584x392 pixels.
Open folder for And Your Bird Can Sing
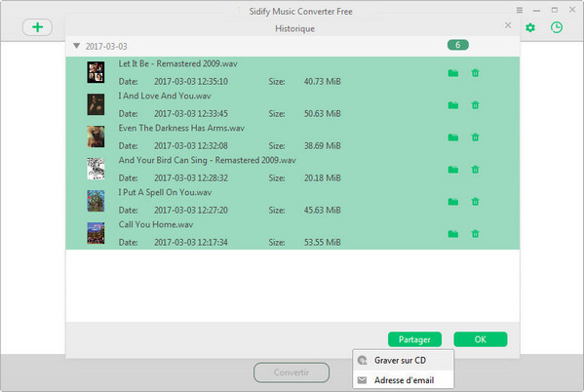(x=453, y=170)
